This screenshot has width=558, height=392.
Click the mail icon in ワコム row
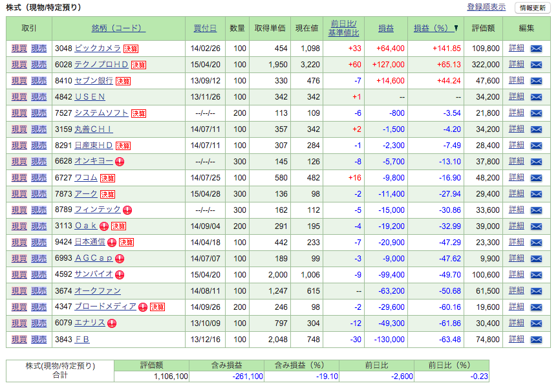coord(536,178)
